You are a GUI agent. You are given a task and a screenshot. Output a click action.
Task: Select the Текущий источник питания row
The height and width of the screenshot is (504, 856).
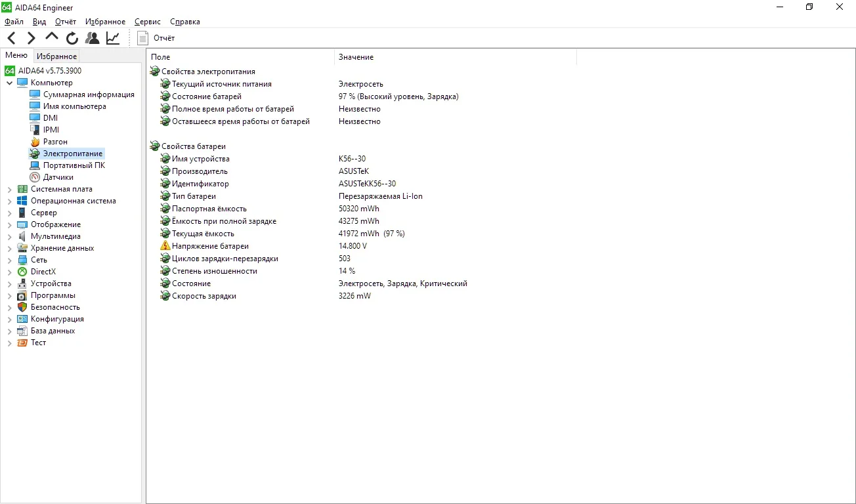222,84
